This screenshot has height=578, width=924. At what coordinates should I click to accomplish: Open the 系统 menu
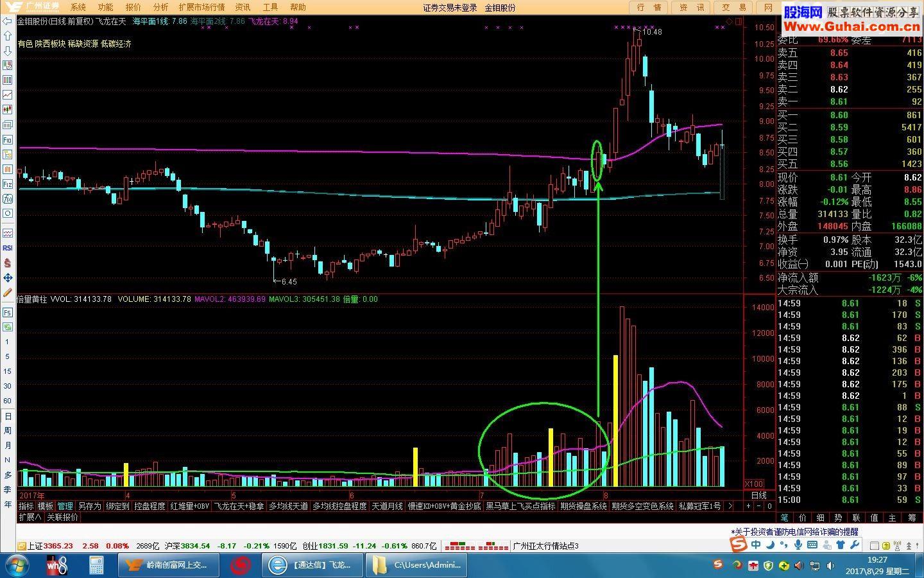(x=78, y=7)
